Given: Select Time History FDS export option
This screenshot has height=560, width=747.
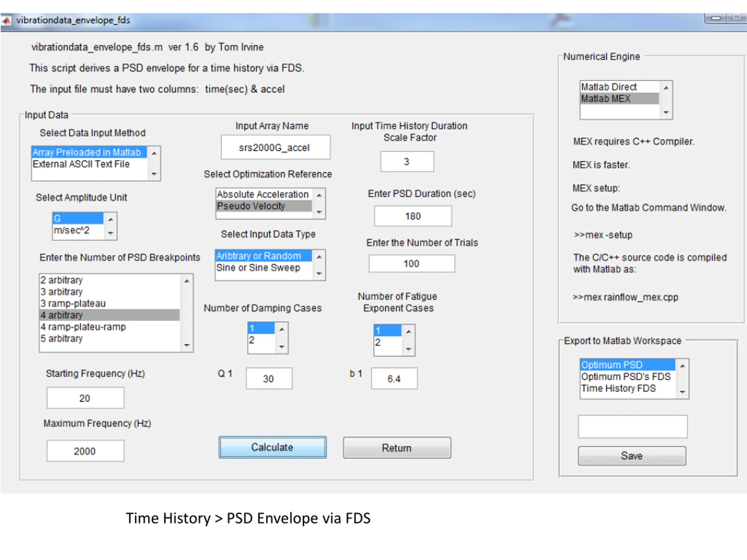Looking at the screenshot, I should point(628,388).
